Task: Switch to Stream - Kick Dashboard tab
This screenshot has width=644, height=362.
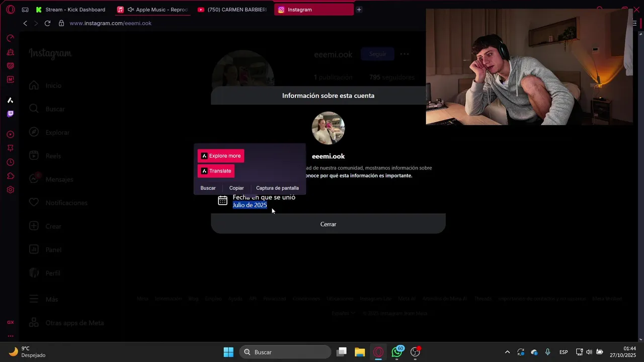Action: click(70, 10)
